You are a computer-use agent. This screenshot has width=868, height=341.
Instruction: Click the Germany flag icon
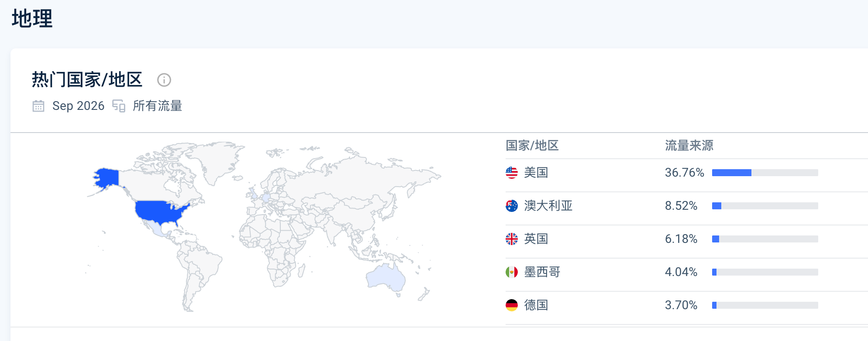tap(512, 305)
